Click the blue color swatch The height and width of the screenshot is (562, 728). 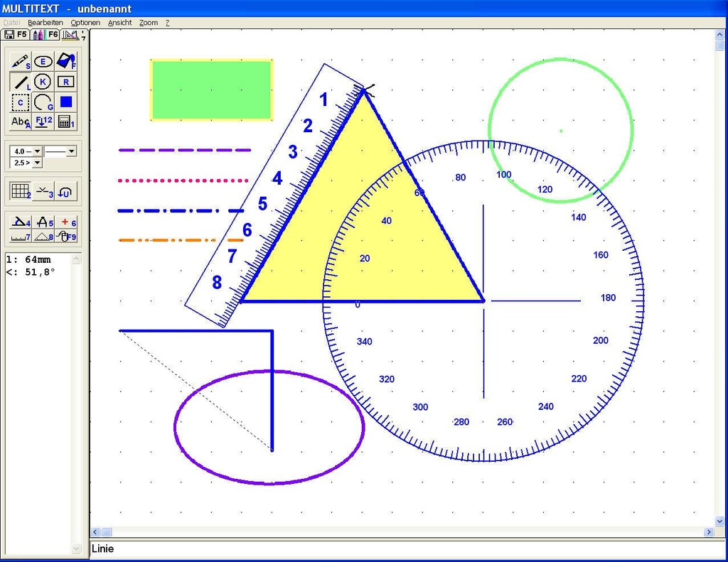(x=65, y=102)
